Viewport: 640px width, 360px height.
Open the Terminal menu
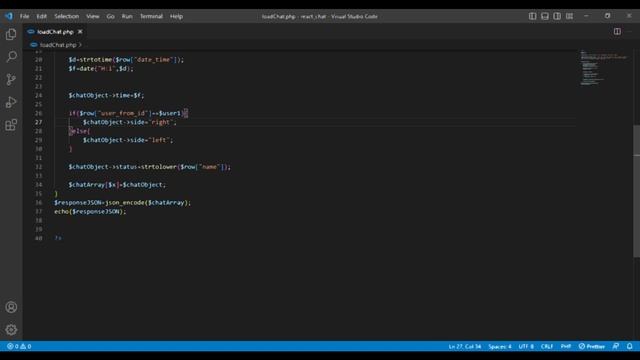point(151,16)
